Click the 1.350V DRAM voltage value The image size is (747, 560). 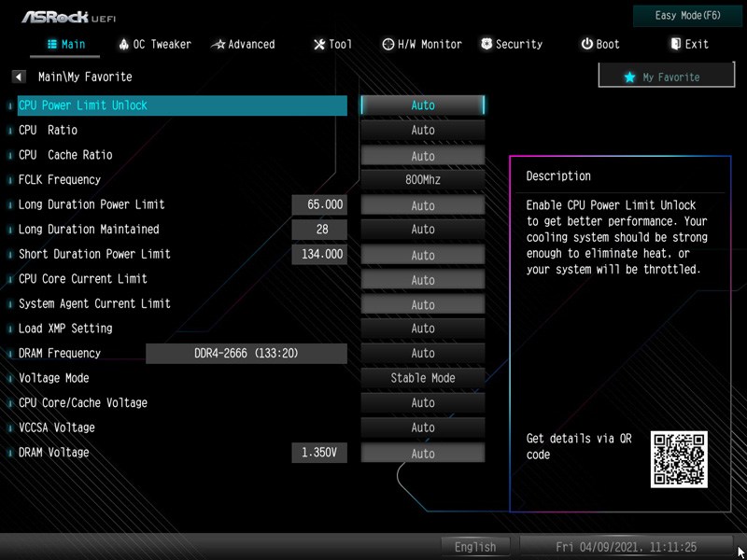coord(319,453)
